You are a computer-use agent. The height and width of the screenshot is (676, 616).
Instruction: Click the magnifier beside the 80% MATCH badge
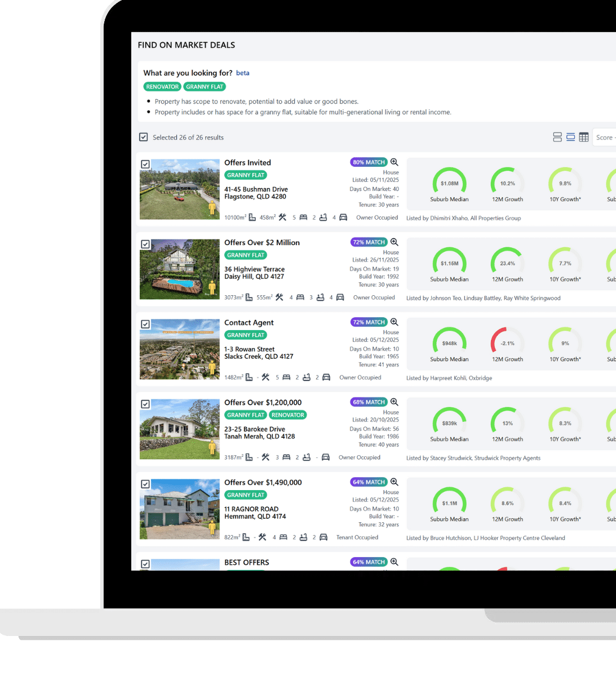point(395,162)
